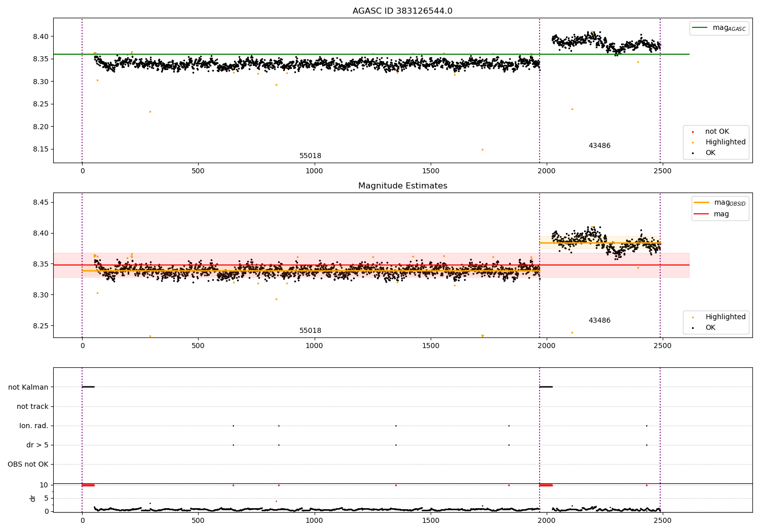This screenshot has width=760, height=532.
Task: Click the 'Ion. rad.' axis label
Action: pyautogui.click(x=34, y=426)
